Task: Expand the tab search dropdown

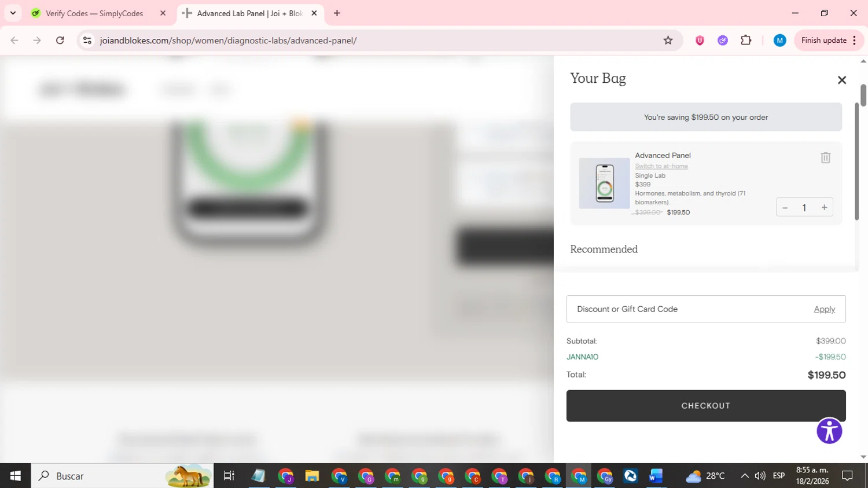Action: pos(13,13)
